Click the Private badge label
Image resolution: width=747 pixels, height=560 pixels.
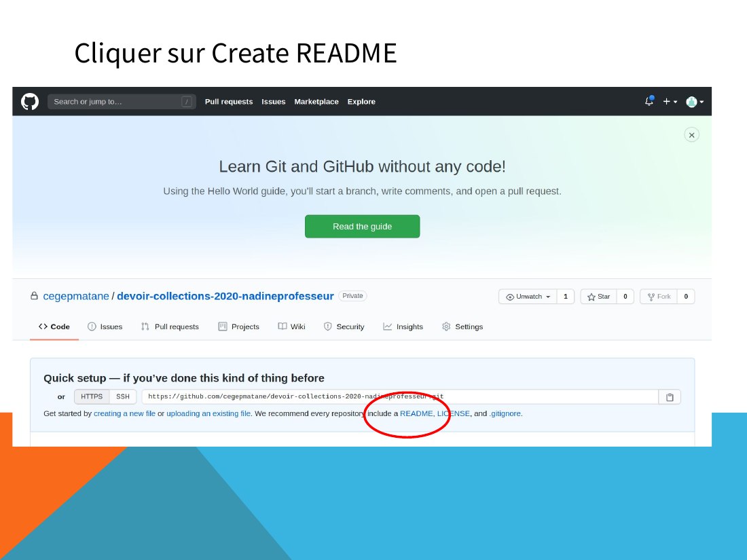pyautogui.click(x=352, y=296)
